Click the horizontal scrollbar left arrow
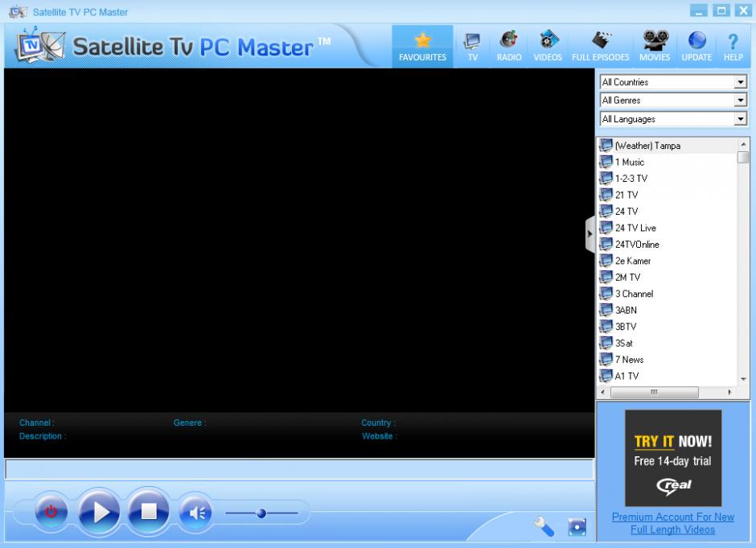Viewport: 756px width, 548px height. (602, 392)
